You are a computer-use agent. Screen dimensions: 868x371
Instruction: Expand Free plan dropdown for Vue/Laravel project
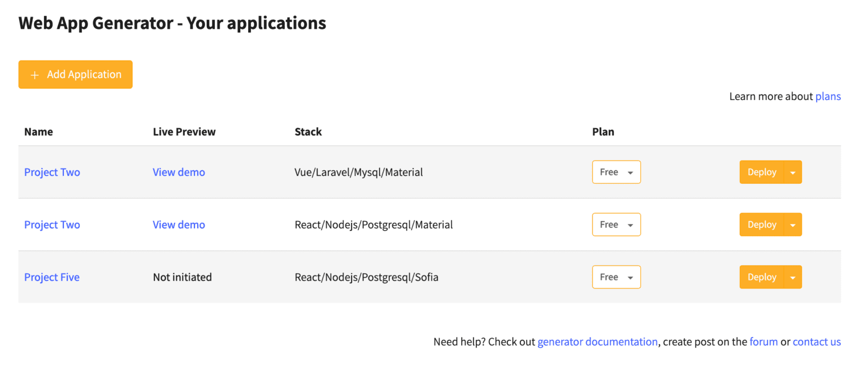[x=616, y=172]
